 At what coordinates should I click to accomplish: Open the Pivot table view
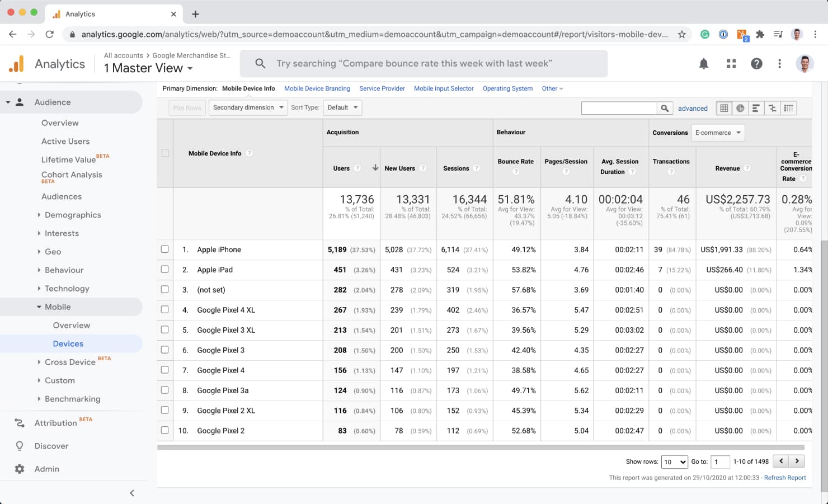tap(788, 107)
